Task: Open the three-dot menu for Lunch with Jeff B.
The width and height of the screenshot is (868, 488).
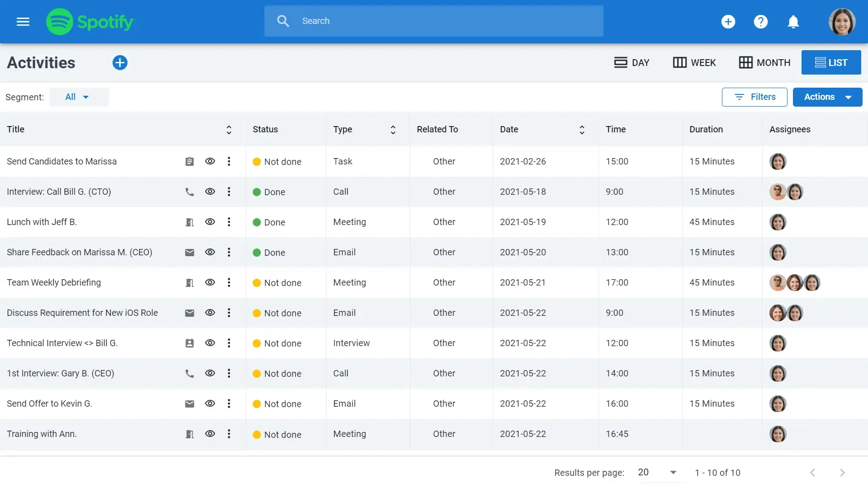Action: click(229, 222)
